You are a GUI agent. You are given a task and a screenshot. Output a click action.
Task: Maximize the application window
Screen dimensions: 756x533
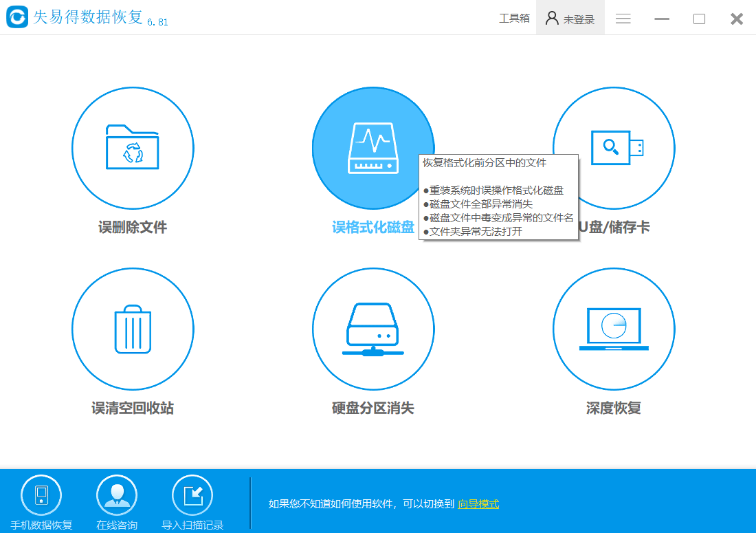click(x=699, y=19)
